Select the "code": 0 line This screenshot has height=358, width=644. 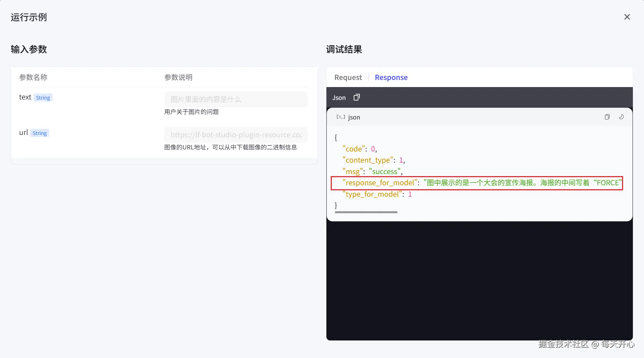[x=359, y=149]
